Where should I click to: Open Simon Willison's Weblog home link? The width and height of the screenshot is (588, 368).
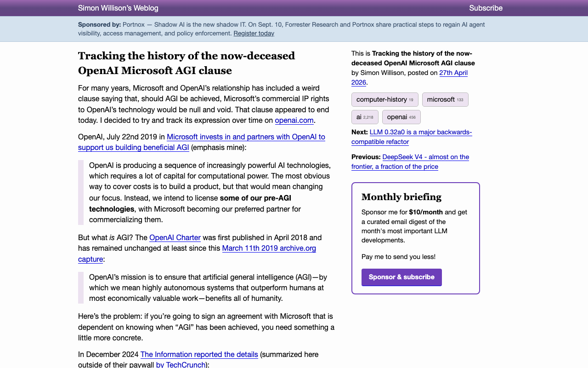[x=118, y=8]
